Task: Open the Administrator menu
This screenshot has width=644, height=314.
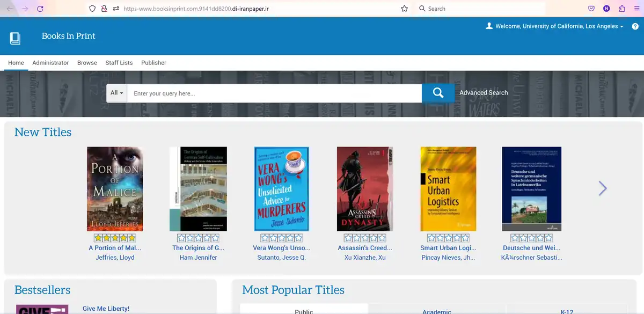Action: (x=50, y=63)
